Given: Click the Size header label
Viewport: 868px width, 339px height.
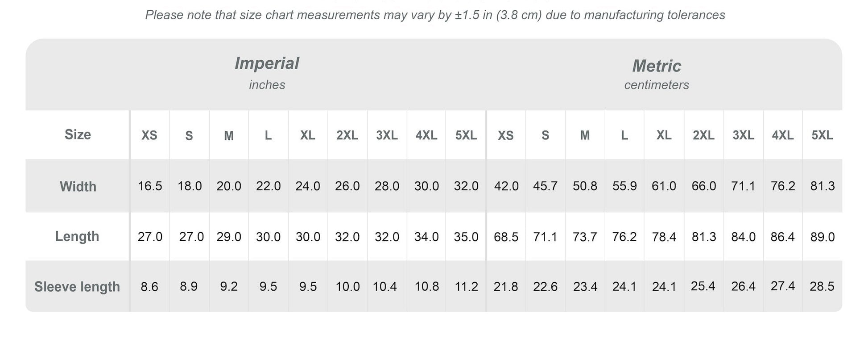Looking at the screenshot, I should click(x=78, y=134).
